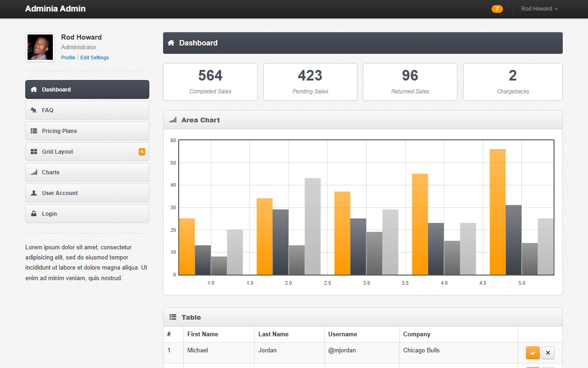Click the orange 5 badge on Grid Layout

tap(142, 152)
